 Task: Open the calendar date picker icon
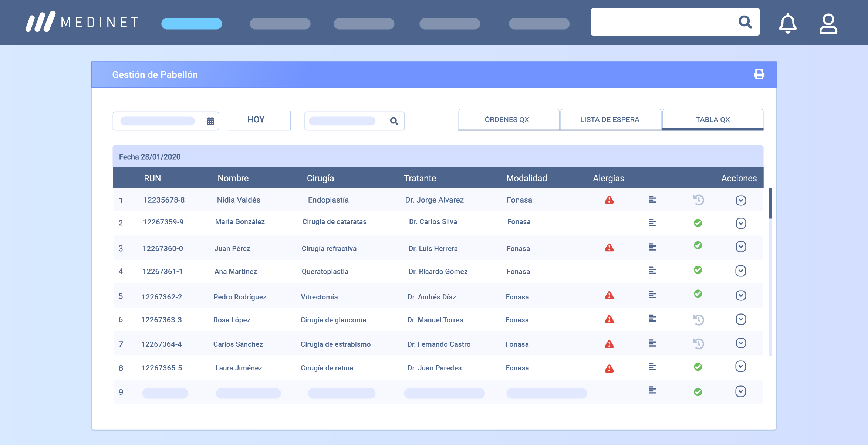(x=210, y=121)
